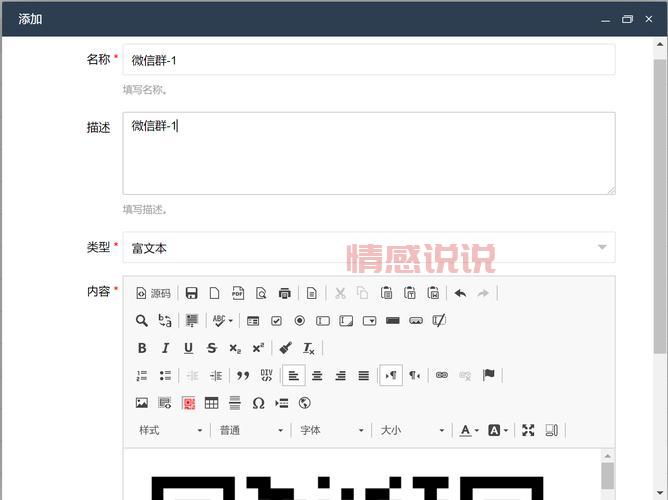Click the 名称 name input field
Image resolution: width=668 pixels, height=500 pixels.
[x=369, y=60]
